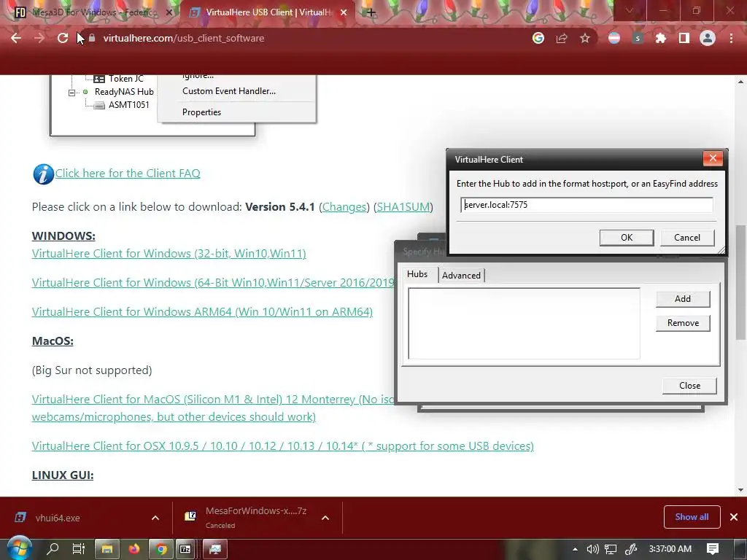Download VirtualHere Client for Windows ARM64
The width and height of the screenshot is (747, 560).
click(203, 311)
